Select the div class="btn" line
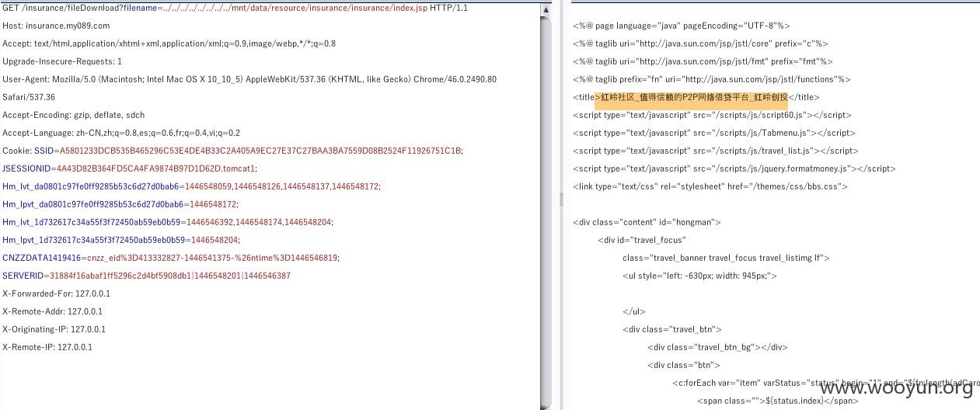Viewport: 980px width, 410px height. click(684, 365)
